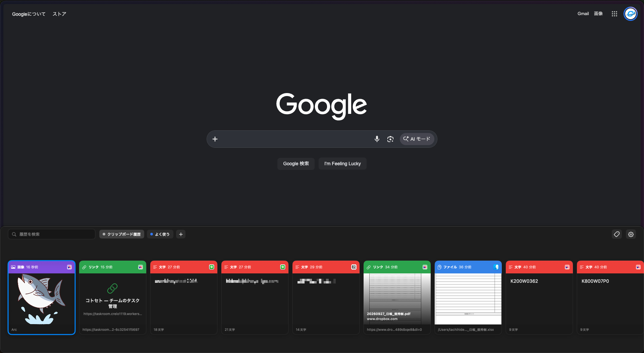Click the LINE icon on the 21文字 card

283,267
